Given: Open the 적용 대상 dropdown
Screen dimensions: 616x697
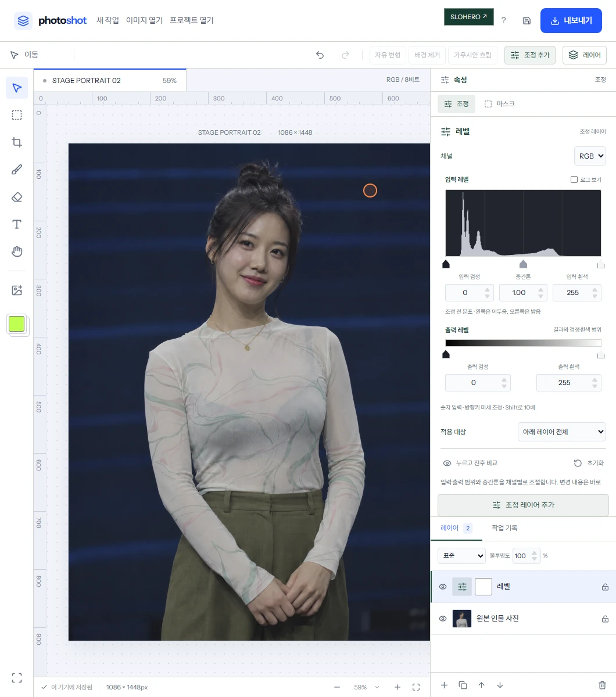Looking at the screenshot, I should [x=561, y=432].
